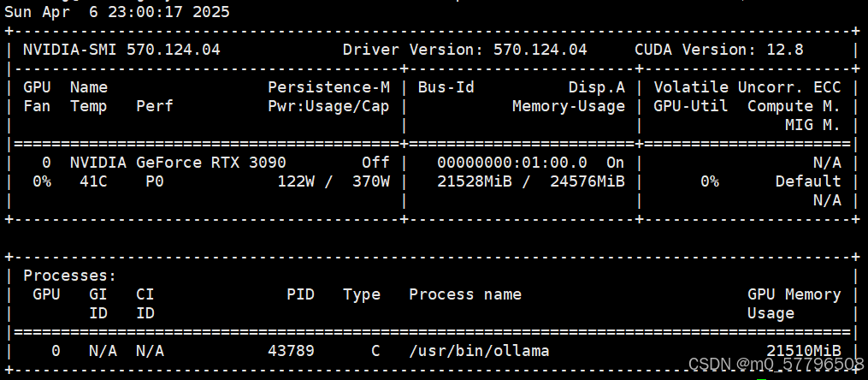Click the used memory '21528MiB'
Image resolution: width=868 pixels, height=380 pixels.
(475, 181)
